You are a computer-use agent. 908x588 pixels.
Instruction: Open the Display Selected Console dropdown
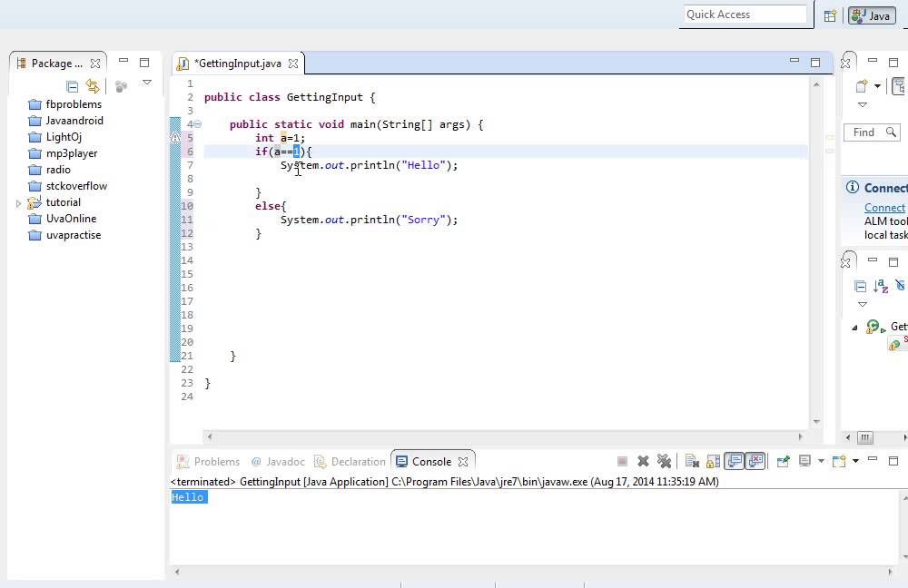(x=821, y=461)
